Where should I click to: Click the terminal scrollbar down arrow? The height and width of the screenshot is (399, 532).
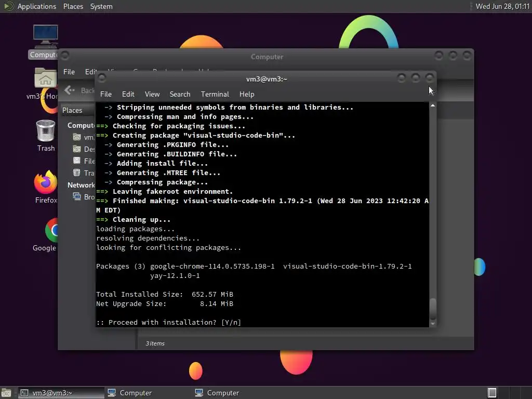pos(433,324)
